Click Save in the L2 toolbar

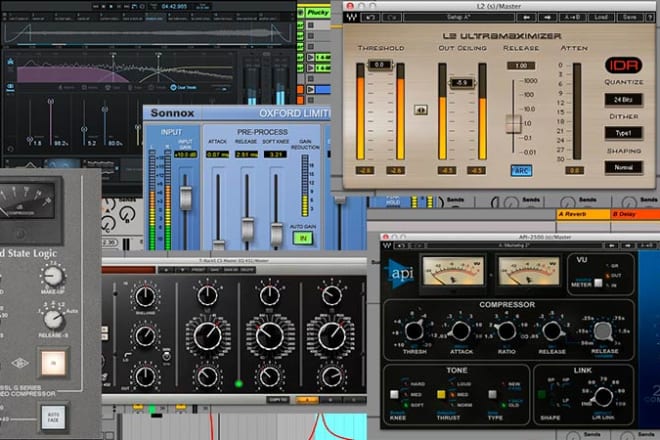click(x=629, y=17)
